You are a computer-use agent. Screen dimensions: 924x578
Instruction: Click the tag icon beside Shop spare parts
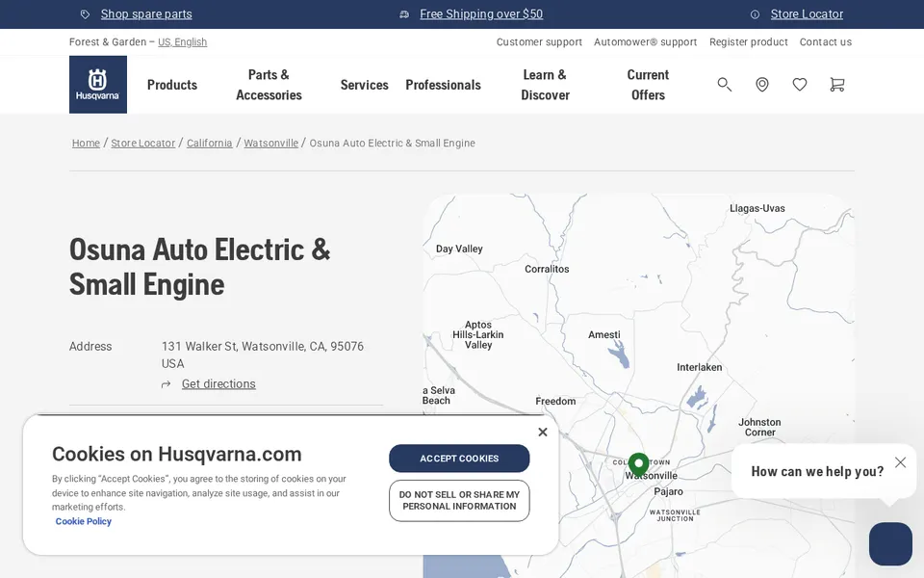tap(85, 14)
